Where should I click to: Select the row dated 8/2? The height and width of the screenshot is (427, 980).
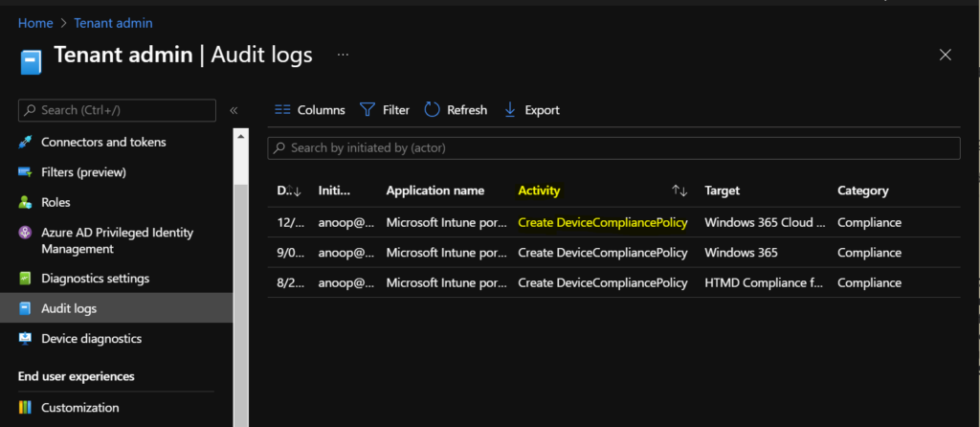[x=613, y=282]
